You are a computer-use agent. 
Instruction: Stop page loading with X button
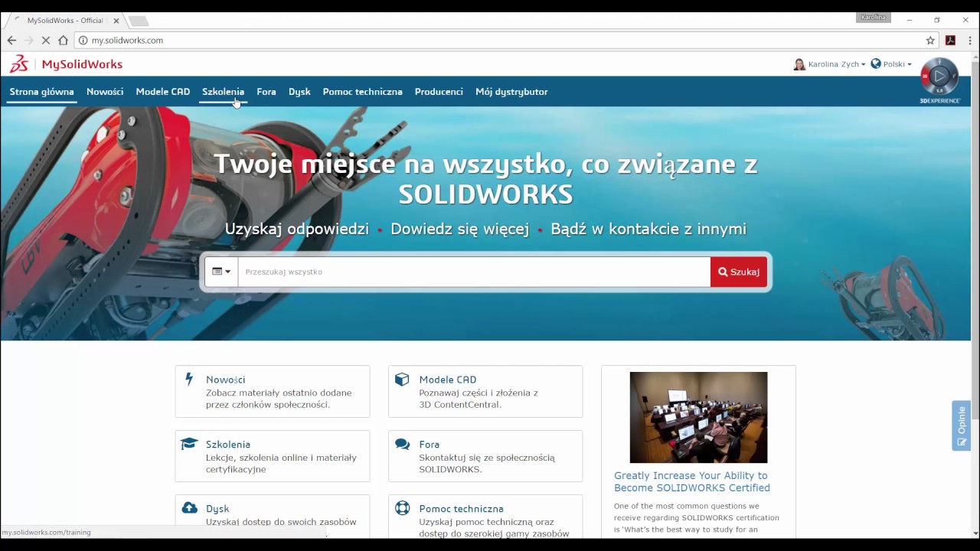(45, 41)
